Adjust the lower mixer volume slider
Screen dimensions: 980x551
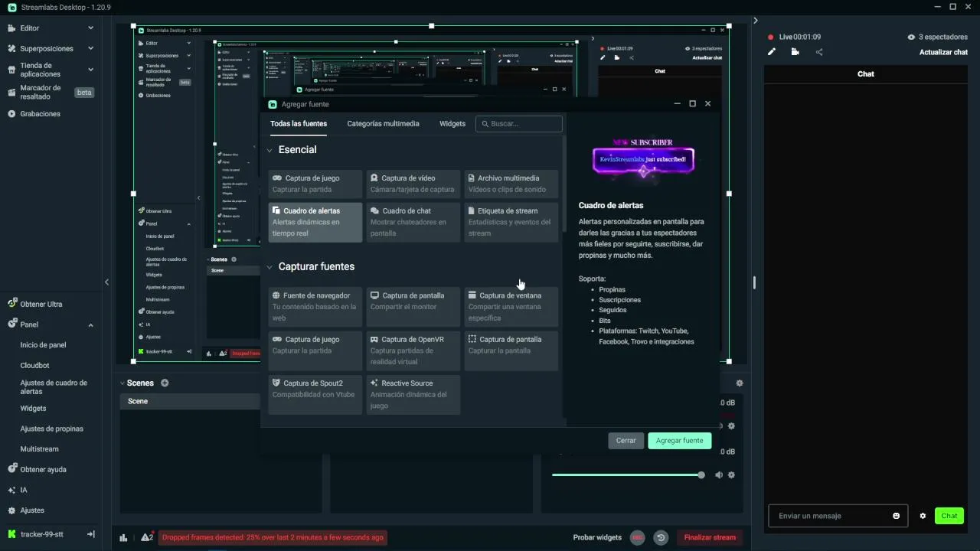[x=628, y=475]
